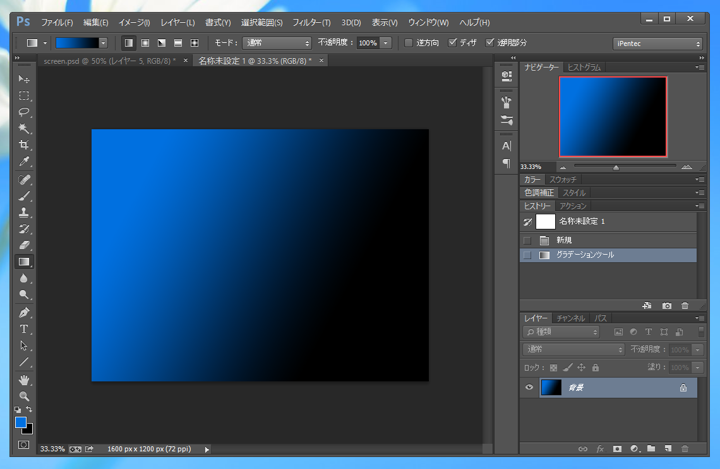Open the 不透明度 opacity dropdown in options bar

coord(386,43)
